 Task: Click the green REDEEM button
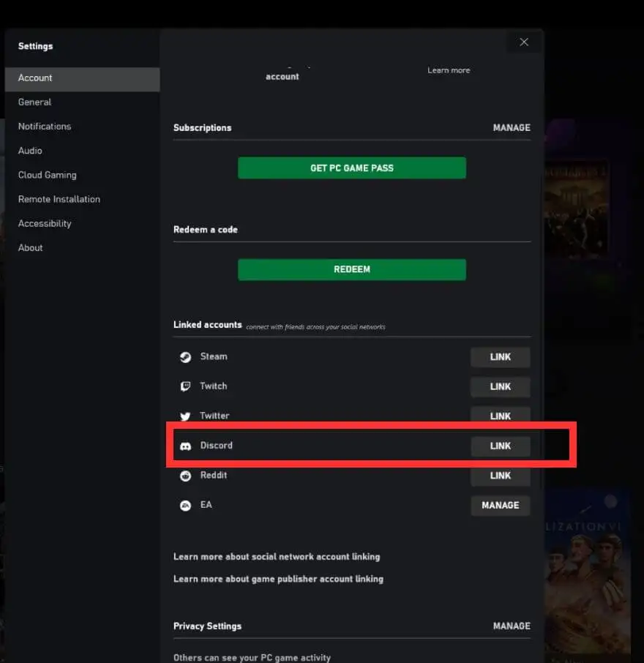pyautogui.click(x=352, y=269)
